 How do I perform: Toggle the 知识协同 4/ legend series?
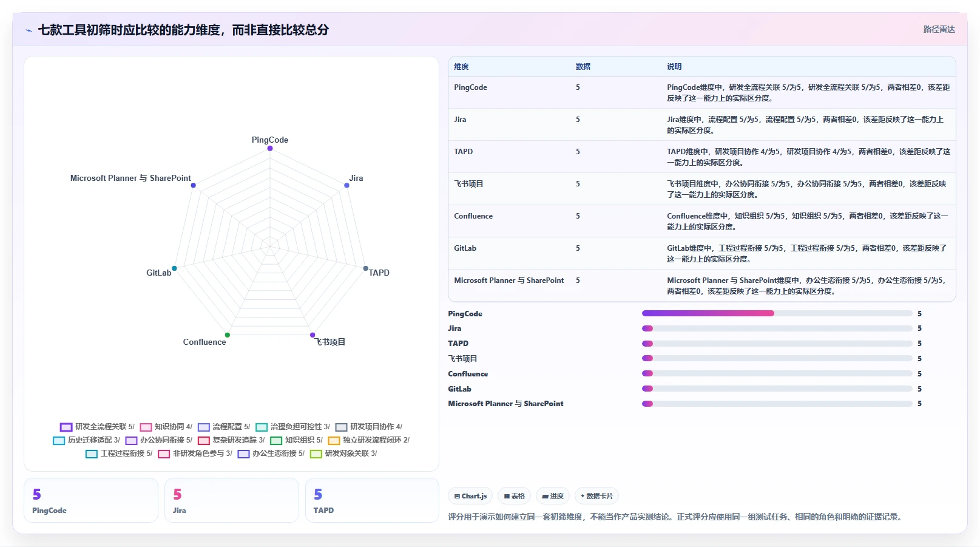[166, 427]
